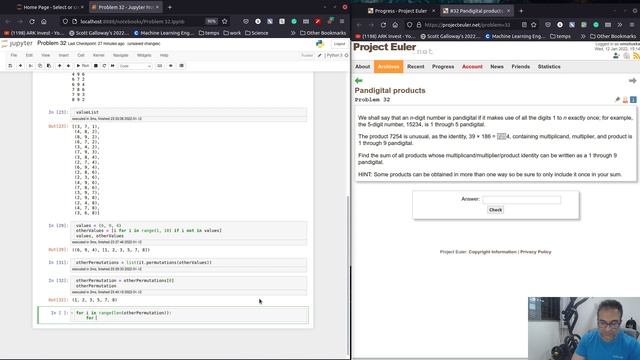Image resolution: width=640 pixels, height=360 pixels.
Task: Click the Privacy Policy link
Action: pos(536,252)
